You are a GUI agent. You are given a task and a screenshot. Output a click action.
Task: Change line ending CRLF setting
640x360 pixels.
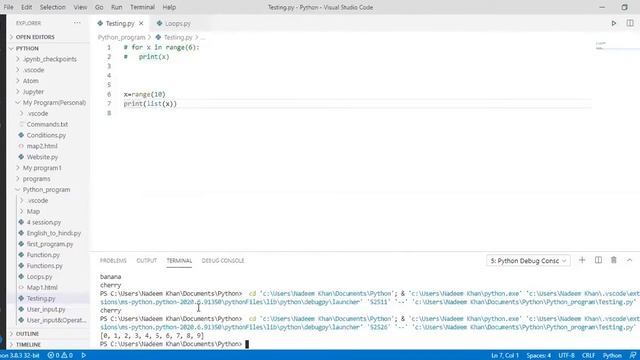click(x=588, y=356)
